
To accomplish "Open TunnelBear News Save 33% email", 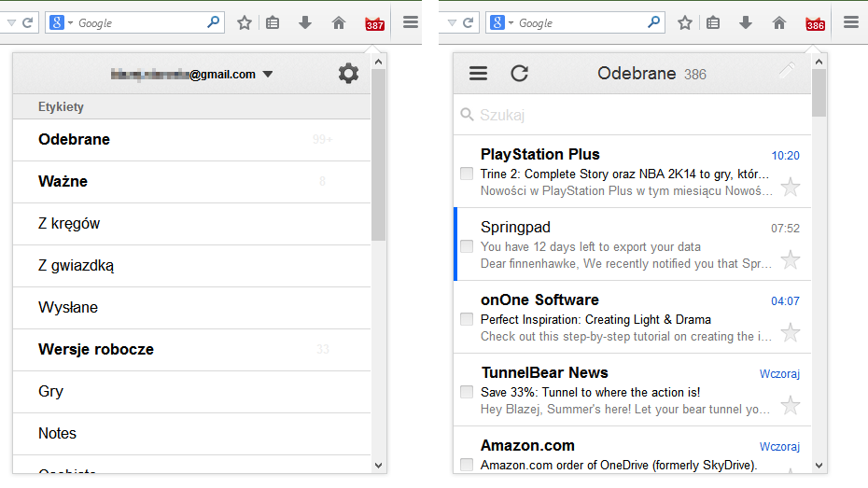I will pos(632,390).
